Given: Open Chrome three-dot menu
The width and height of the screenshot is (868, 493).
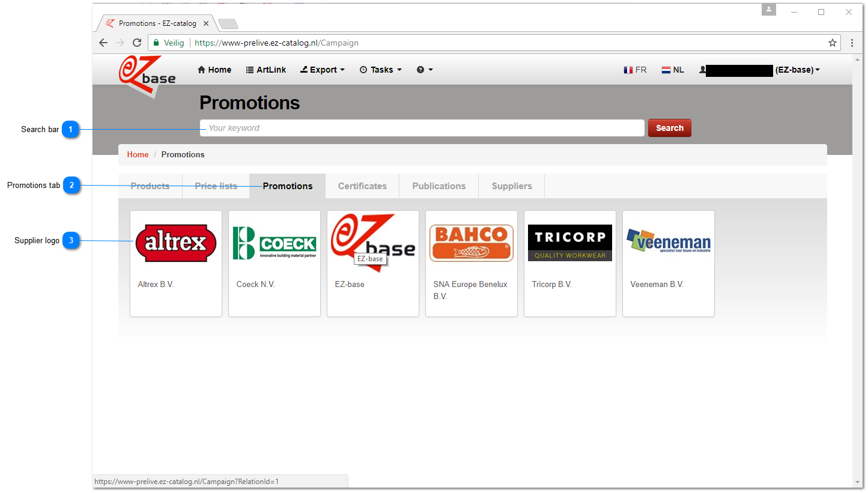Looking at the screenshot, I should point(852,43).
